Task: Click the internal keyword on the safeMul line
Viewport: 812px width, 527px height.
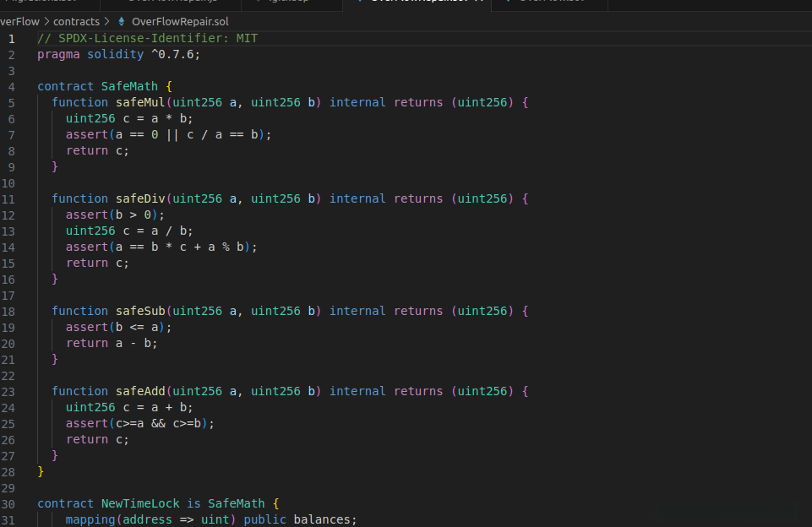Action: point(357,102)
